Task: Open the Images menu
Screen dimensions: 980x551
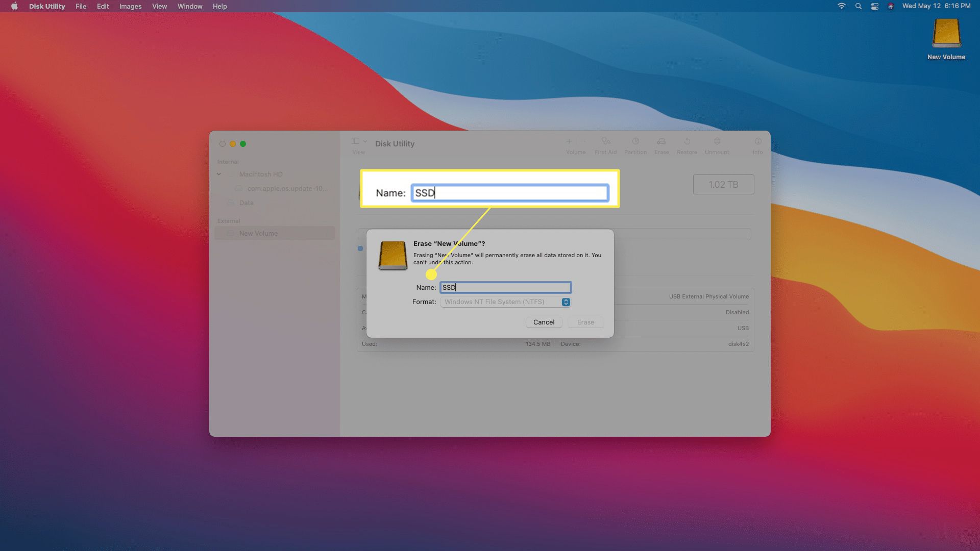Action: point(130,6)
